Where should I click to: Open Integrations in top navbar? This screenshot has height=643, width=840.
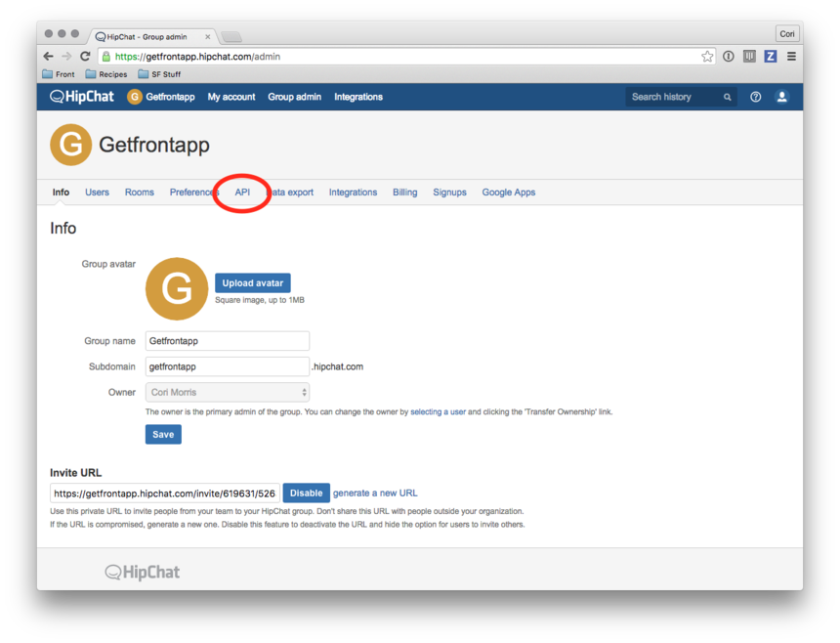pos(358,97)
